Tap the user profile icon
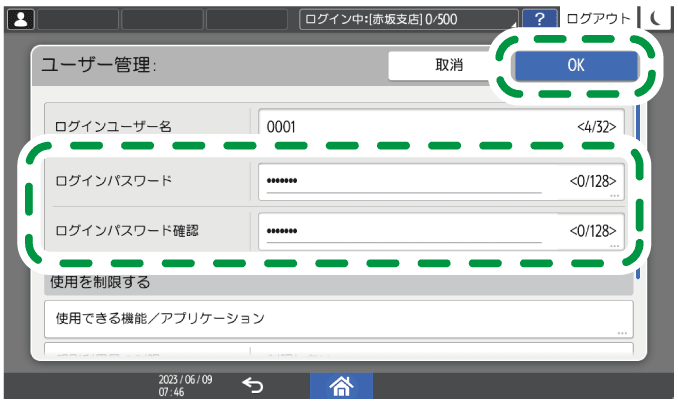Screen dimensions: 678x407 (21, 19)
